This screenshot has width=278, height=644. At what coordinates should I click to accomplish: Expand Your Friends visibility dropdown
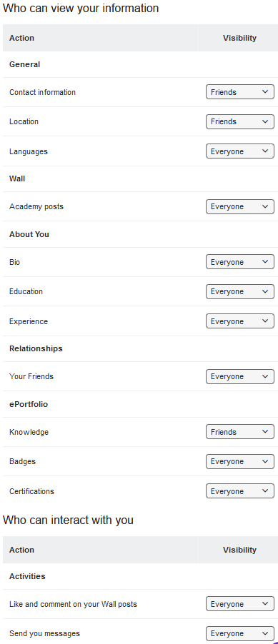(239, 377)
